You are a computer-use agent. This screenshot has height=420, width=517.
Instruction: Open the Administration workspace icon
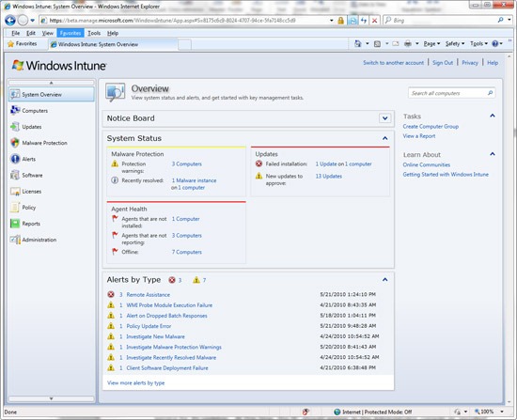pyautogui.click(x=15, y=240)
